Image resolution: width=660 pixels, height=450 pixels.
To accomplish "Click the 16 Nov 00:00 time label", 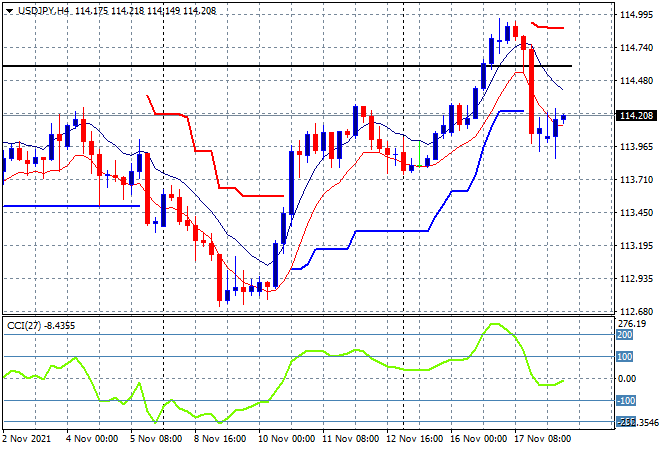I will coord(479,439).
